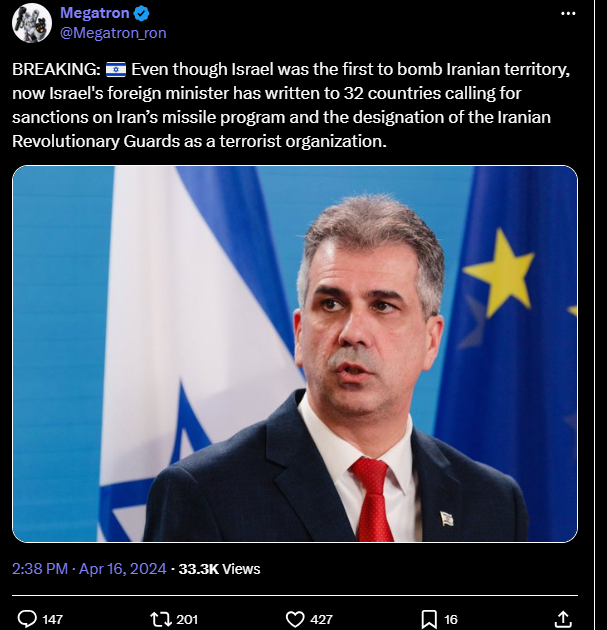Open the share post upload icon
The height and width of the screenshot is (630, 607).
click(563, 619)
